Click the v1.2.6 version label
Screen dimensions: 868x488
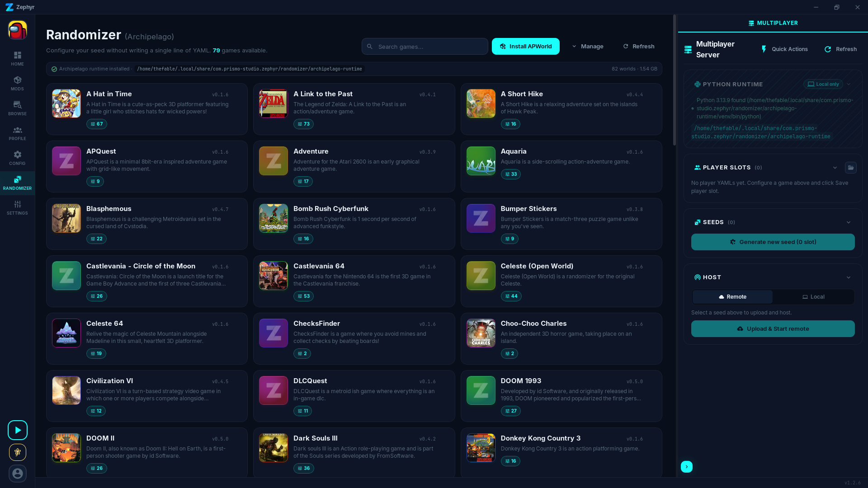tap(853, 483)
